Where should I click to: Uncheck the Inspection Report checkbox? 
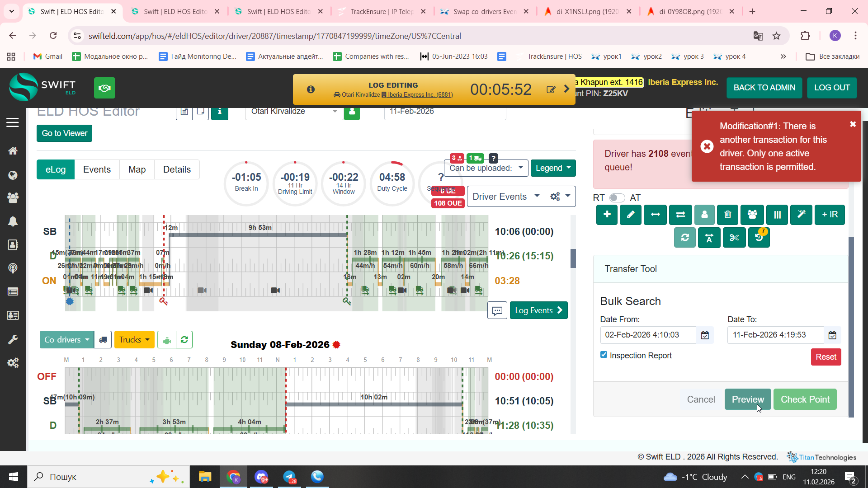click(x=604, y=355)
